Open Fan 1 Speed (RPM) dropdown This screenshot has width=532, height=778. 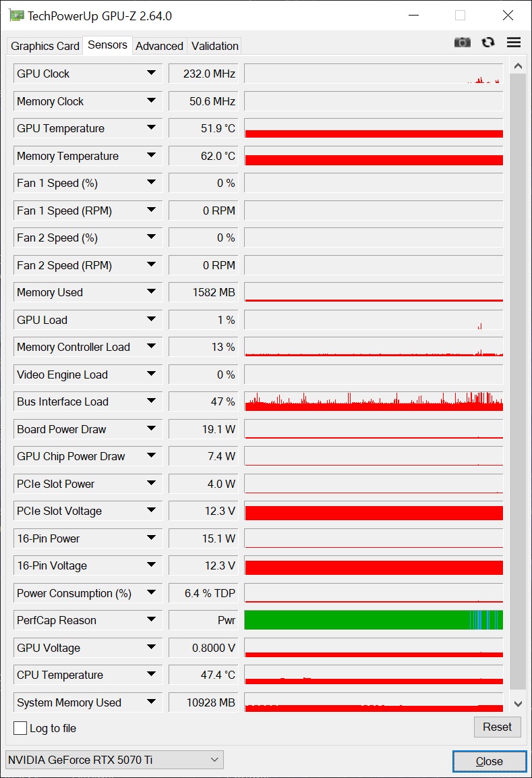pos(151,210)
